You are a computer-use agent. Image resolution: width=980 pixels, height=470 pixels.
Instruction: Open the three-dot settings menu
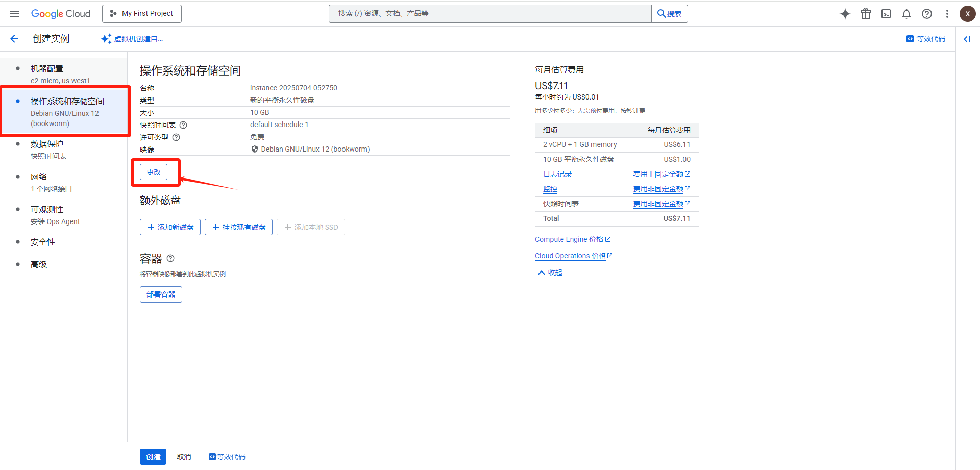click(947, 14)
